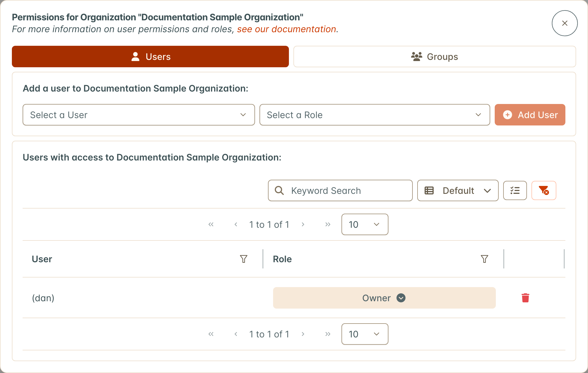Screen dimensions: 588x373
Task: Focus the Keyword Search field
Action: point(340,190)
